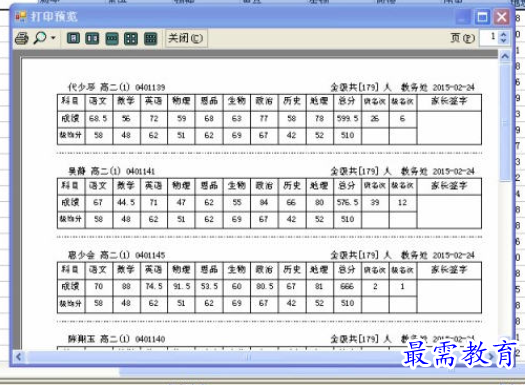The image size is (525, 385).
Task: Increase page number with up spinner
Action: pos(504,34)
